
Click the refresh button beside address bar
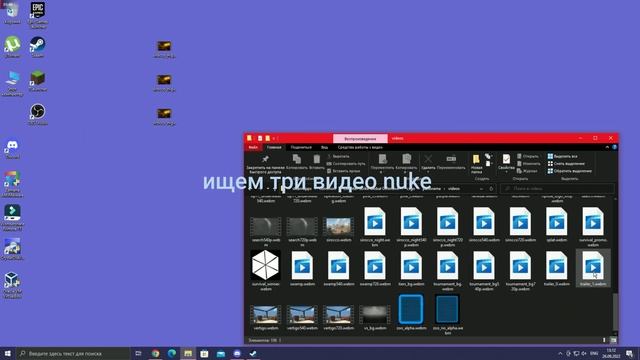491,189
